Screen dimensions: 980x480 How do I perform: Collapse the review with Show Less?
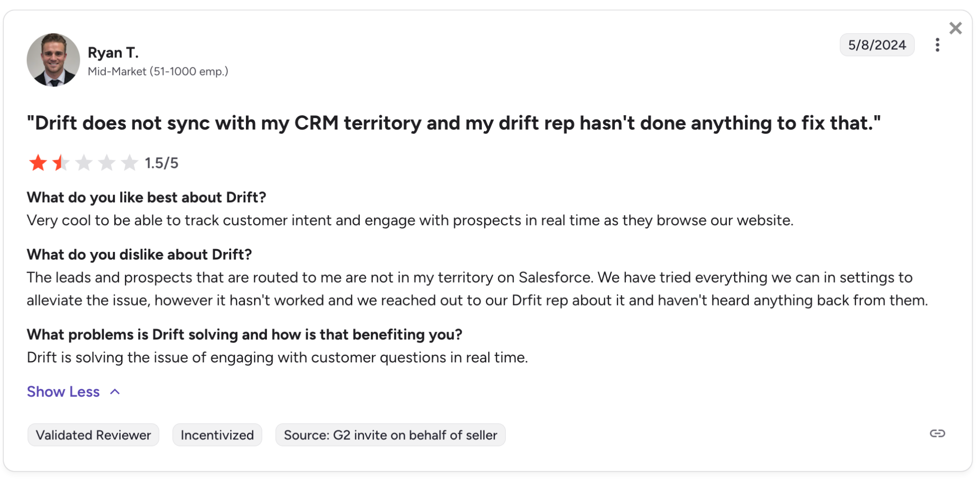click(x=63, y=392)
